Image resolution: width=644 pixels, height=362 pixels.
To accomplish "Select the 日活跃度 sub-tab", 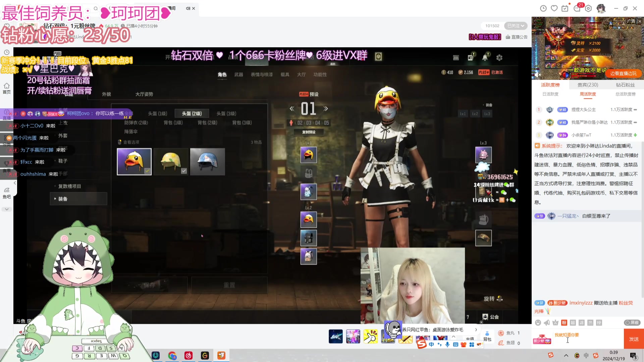I will pos(550,94).
